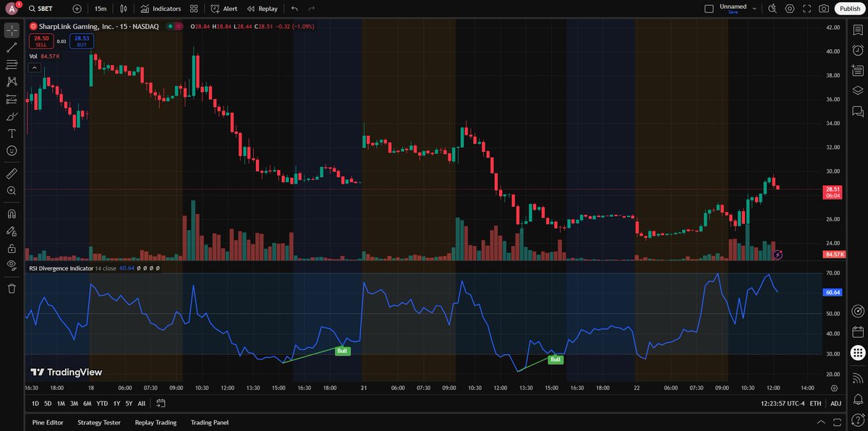
Task: Open the indicator templates grid icon
Action: tap(194, 9)
